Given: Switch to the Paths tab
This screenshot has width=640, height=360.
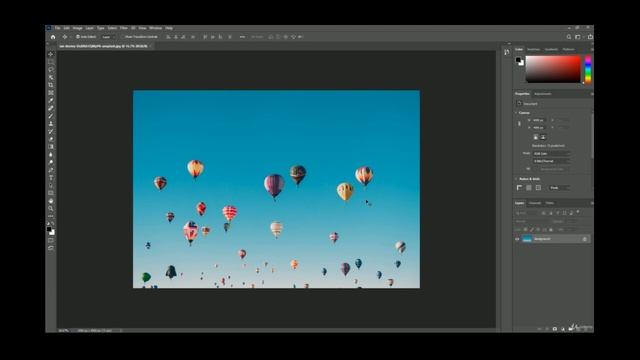Looking at the screenshot, I should 550,203.
